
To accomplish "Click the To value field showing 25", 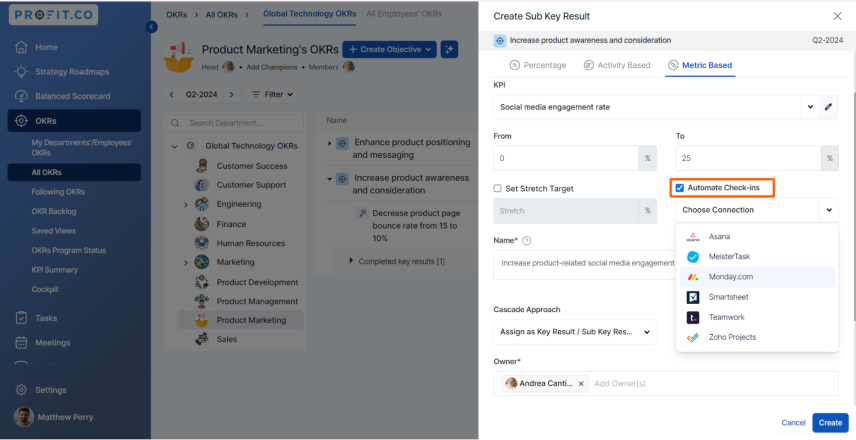I will [748, 158].
